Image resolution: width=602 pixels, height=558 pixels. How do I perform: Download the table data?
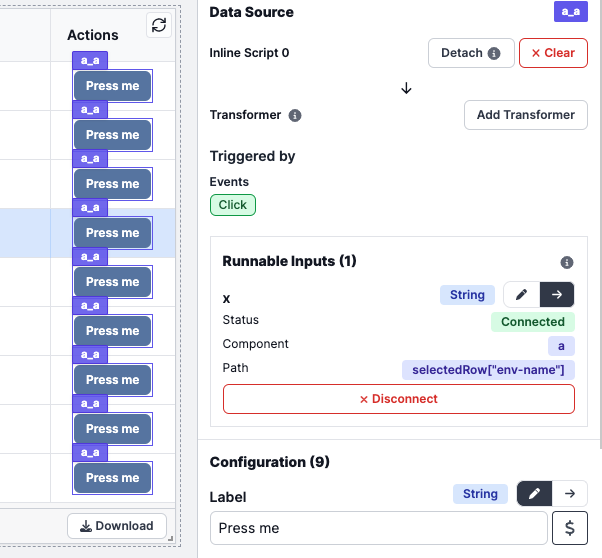click(117, 526)
